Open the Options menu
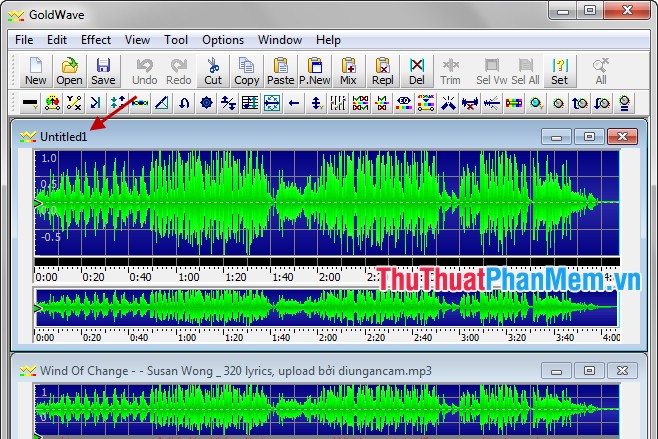This screenshot has width=658, height=439. click(223, 40)
